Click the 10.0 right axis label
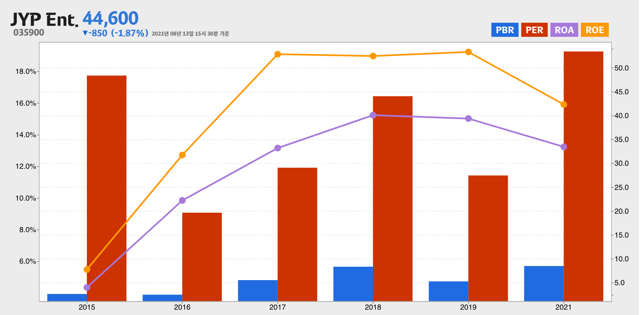Image resolution: width=644 pixels, height=315 pixels. tap(622, 259)
